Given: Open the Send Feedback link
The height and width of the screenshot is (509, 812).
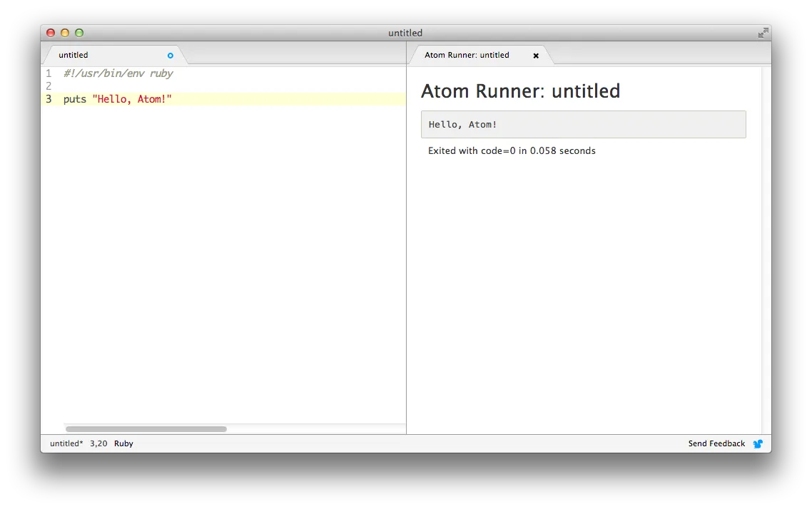Looking at the screenshot, I should coord(716,444).
